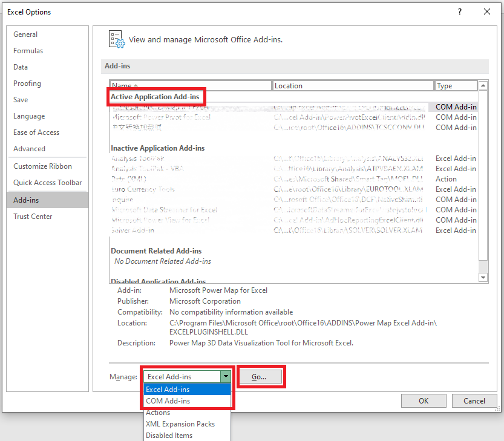Viewport: 504px width, 441px height.
Task: Click the Microsoft Corporation publisher value
Action: (205, 301)
